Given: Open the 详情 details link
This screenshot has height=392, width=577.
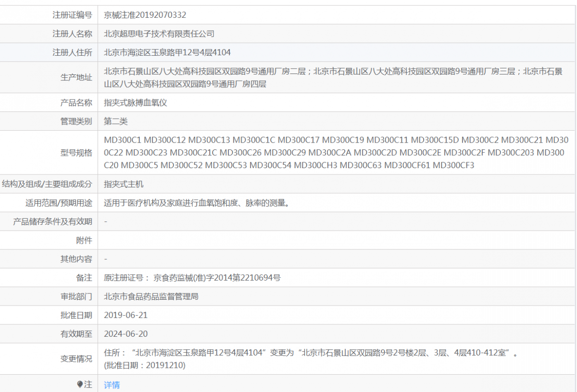Looking at the screenshot, I should coord(112,385).
